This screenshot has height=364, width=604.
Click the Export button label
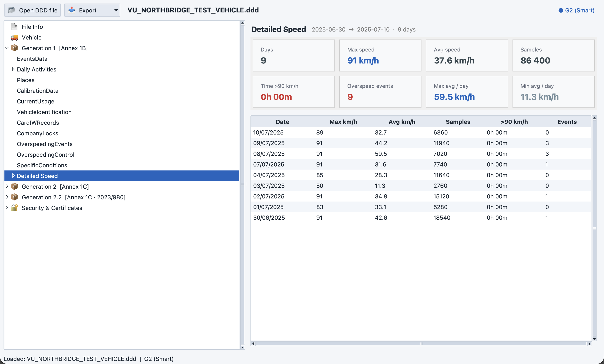point(87,10)
